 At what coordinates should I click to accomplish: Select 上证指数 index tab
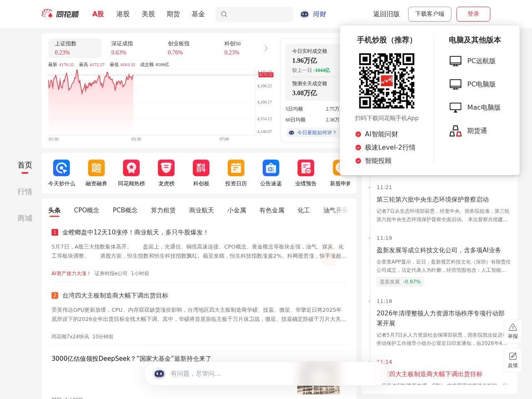pos(75,48)
